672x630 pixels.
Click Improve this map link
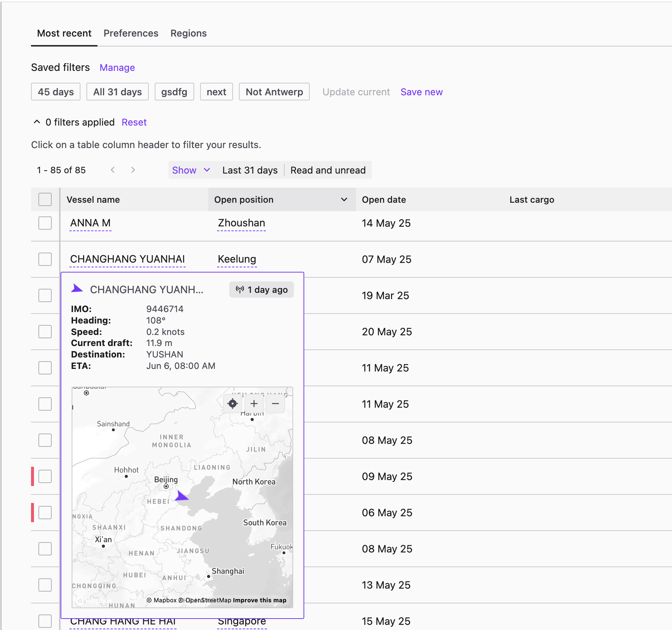point(260,600)
